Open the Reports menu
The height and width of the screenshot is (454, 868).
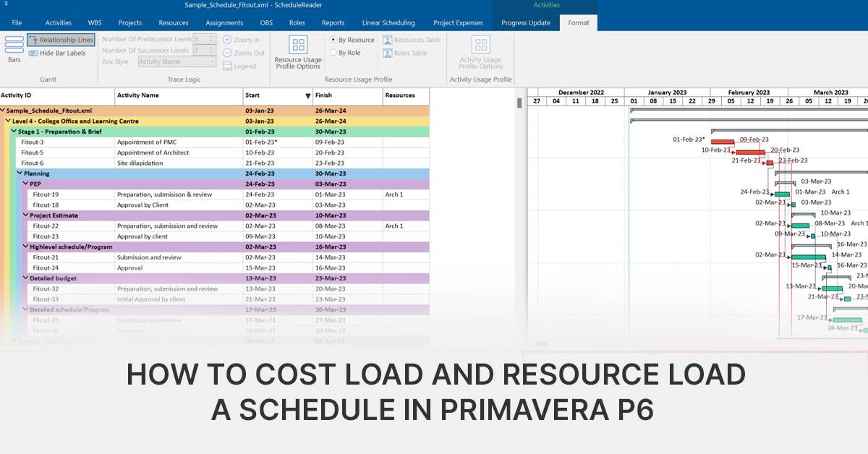[333, 22]
